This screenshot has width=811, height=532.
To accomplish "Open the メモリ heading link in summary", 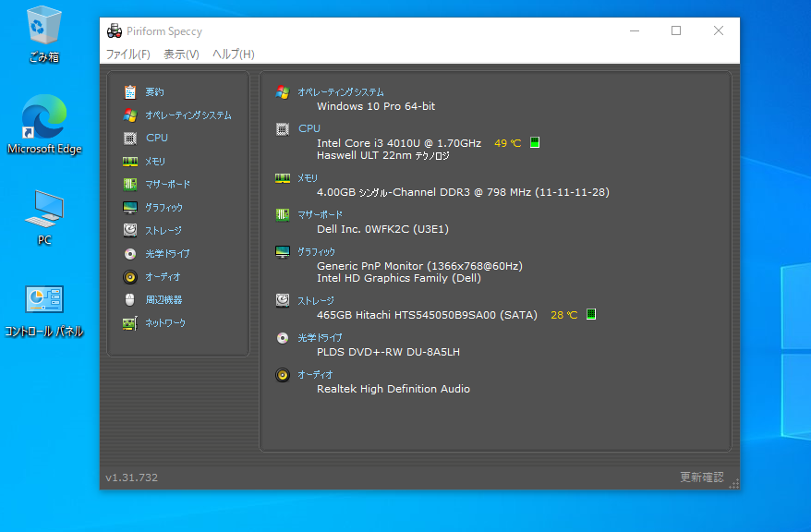I will pos(308,178).
